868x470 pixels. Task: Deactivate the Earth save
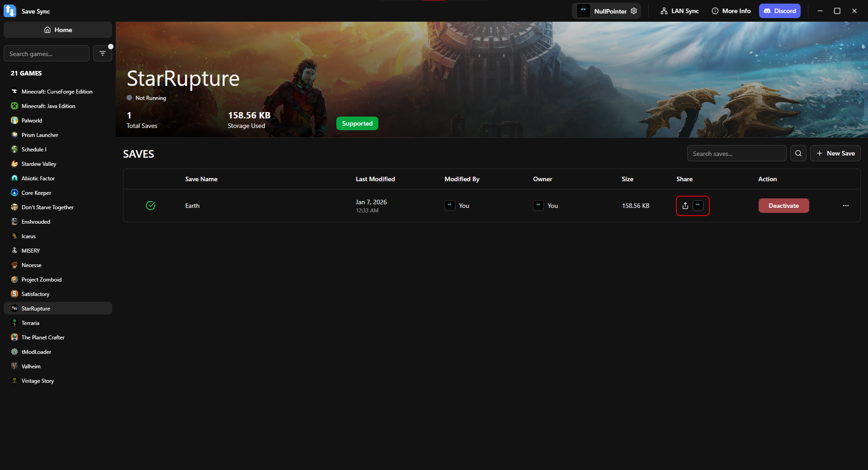point(783,206)
